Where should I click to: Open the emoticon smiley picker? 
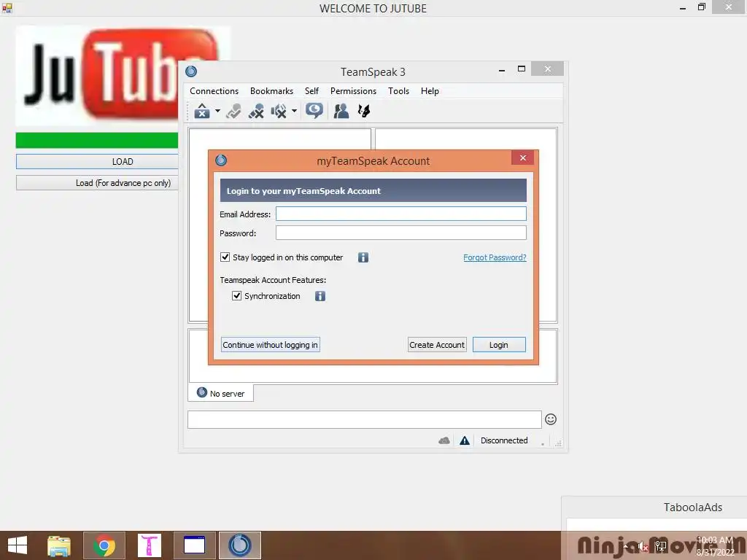click(551, 419)
